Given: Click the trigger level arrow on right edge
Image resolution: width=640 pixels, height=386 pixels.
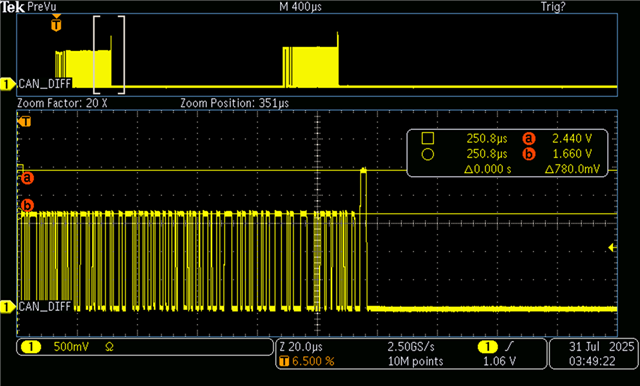Looking at the screenshot, I should pyautogui.click(x=612, y=247).
